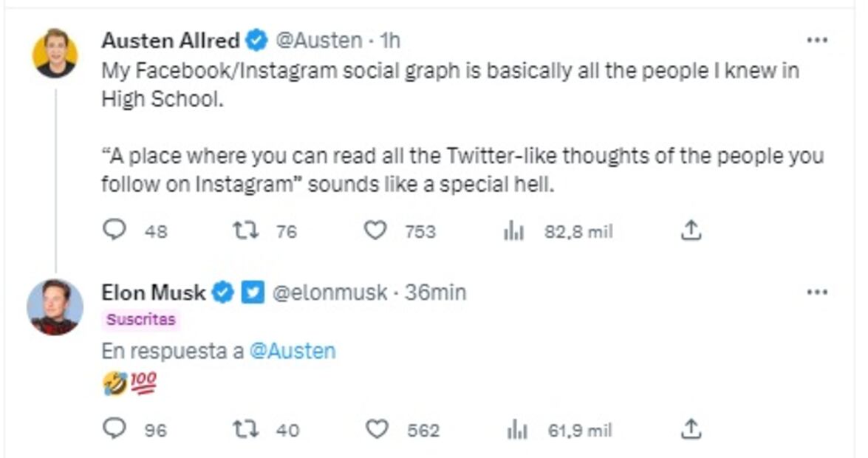Screen dimensions: 868x458
Task: Click Elon Musk's blue square affiliation badge
Action: click(x=253, y=293)
